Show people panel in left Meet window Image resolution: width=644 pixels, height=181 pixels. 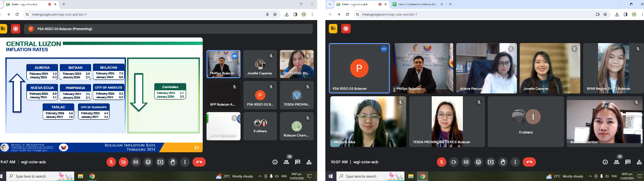point(286,162)
